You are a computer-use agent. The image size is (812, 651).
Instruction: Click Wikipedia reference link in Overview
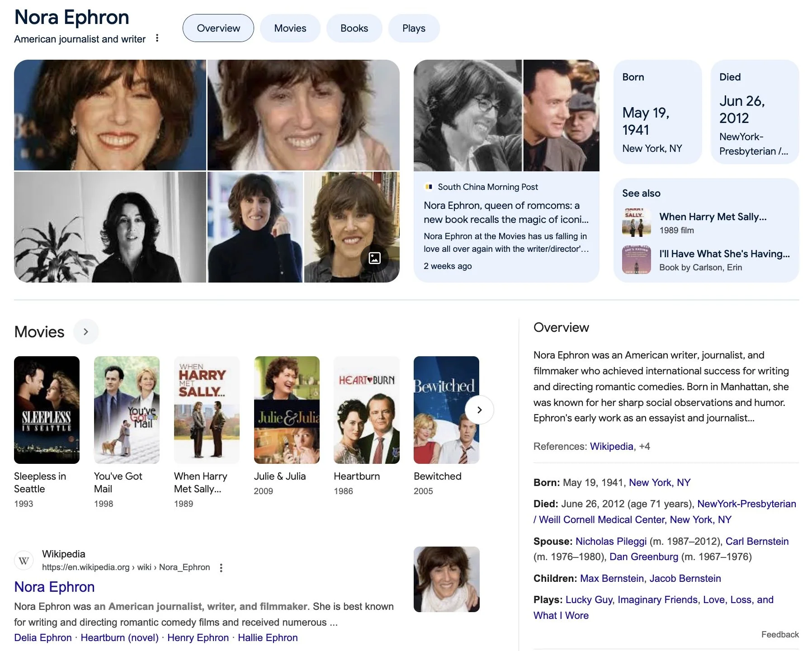[611, 446]
